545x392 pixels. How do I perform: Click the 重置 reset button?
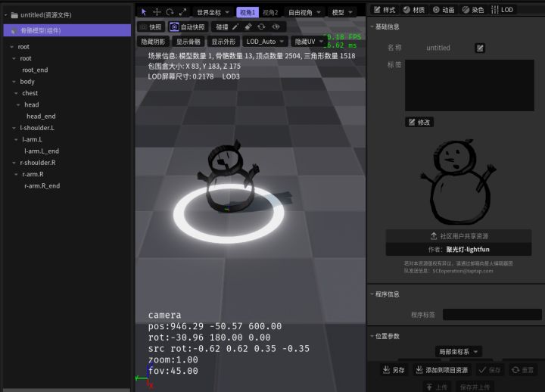click(x=522, y=370)
